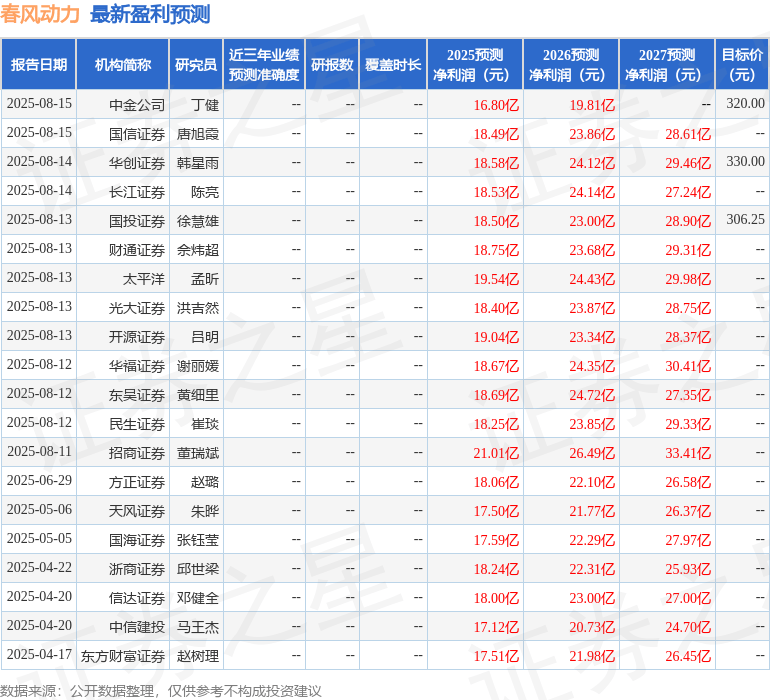Select the 2025-06-29 report date cell

click(x=39, y=482)
